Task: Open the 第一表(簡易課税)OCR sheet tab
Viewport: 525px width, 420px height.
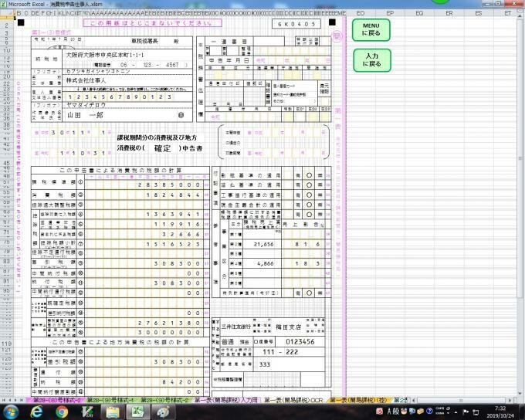Action: click(293, 401)
